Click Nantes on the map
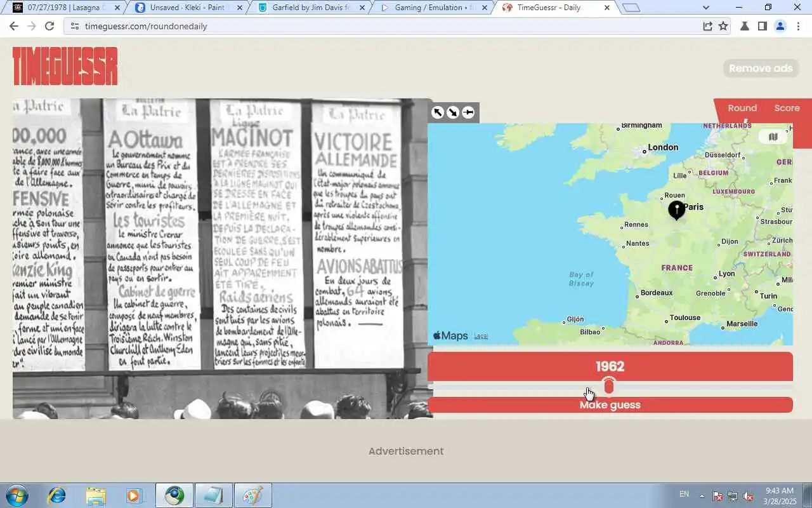The image size is (812, 508). coord(638,243)
